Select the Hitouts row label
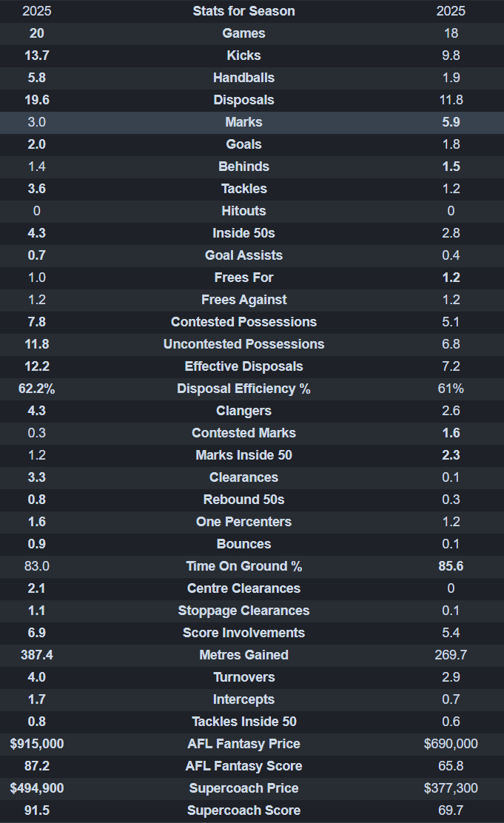The image size is (504, 823). click(243, 211)
